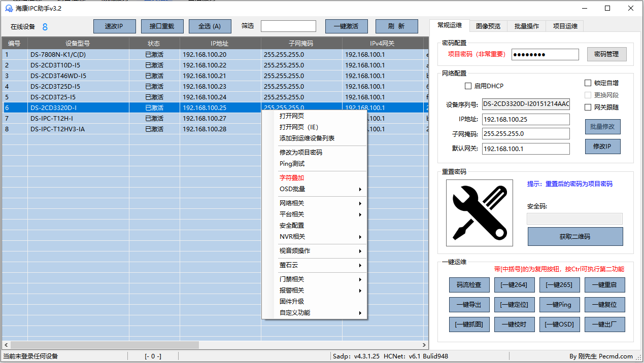Viewport: 644px width, 363px height.
Task: Click the 刷 新 refresh button
Action: pyautogui.click(x=397, y=26)
